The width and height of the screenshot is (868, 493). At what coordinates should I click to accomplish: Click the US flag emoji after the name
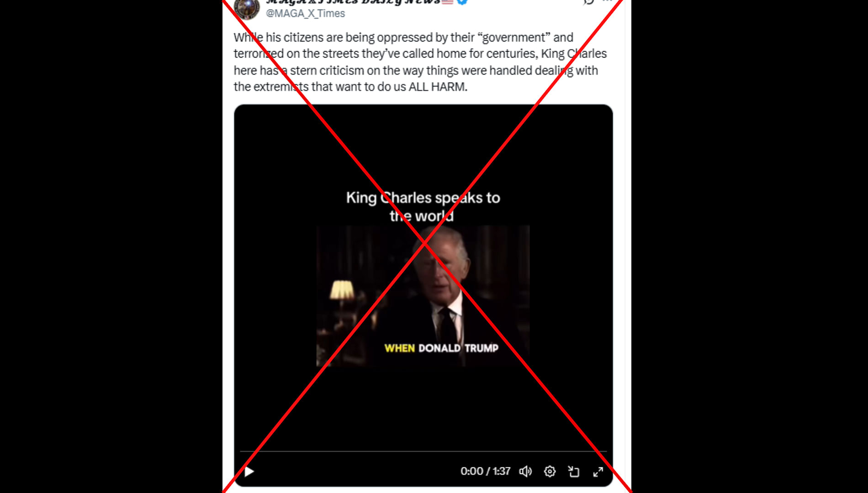click(448, 1)
